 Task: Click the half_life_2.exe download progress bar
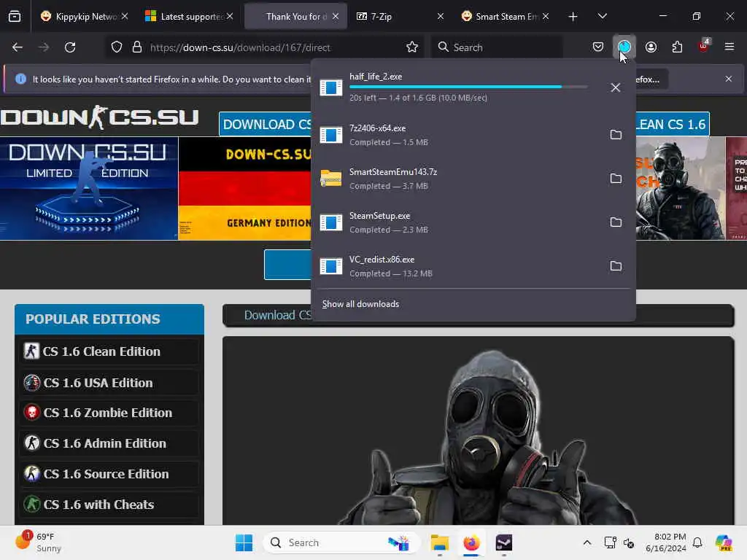click(468, 87)
